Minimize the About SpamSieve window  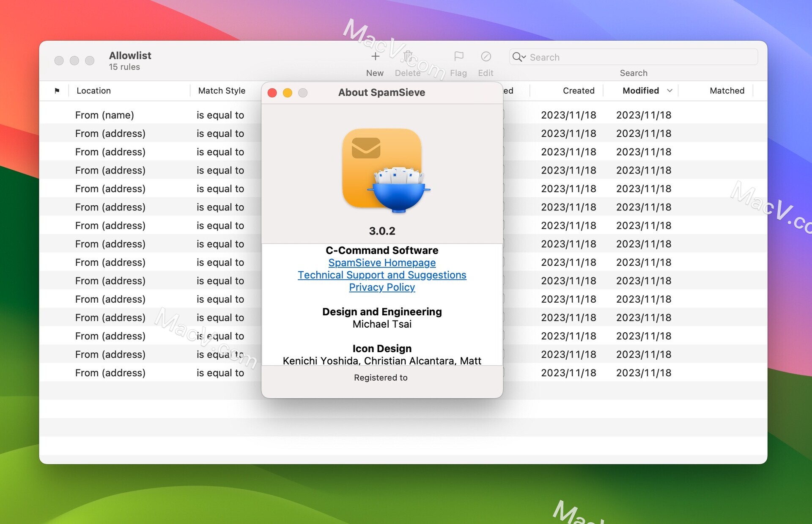pyautogui.click(x=288, y=93)
